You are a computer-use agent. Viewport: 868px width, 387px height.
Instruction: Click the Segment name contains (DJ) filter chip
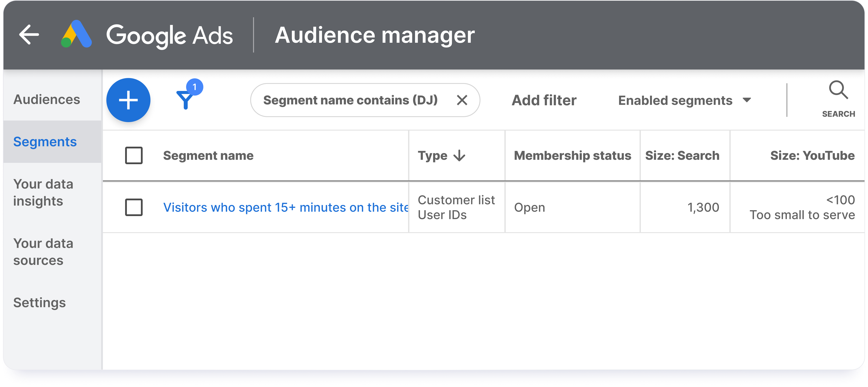click(x=351, y=100)
